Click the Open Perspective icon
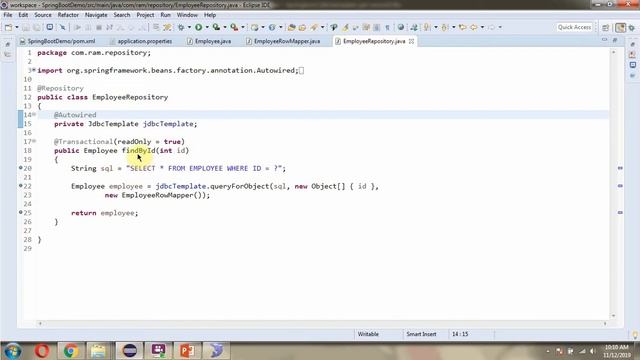The image size is (640, 360). tap(605, 27)
